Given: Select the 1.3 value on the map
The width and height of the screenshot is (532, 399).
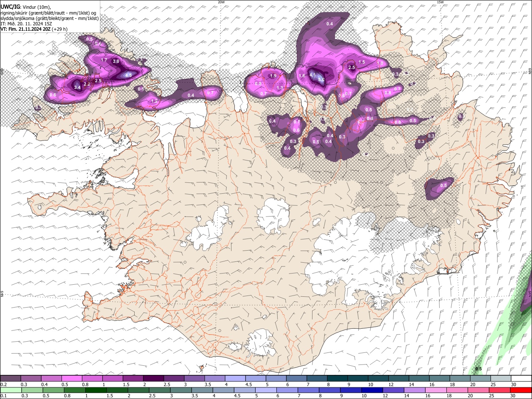Looking at the screenshot, I should pos(280,88).
